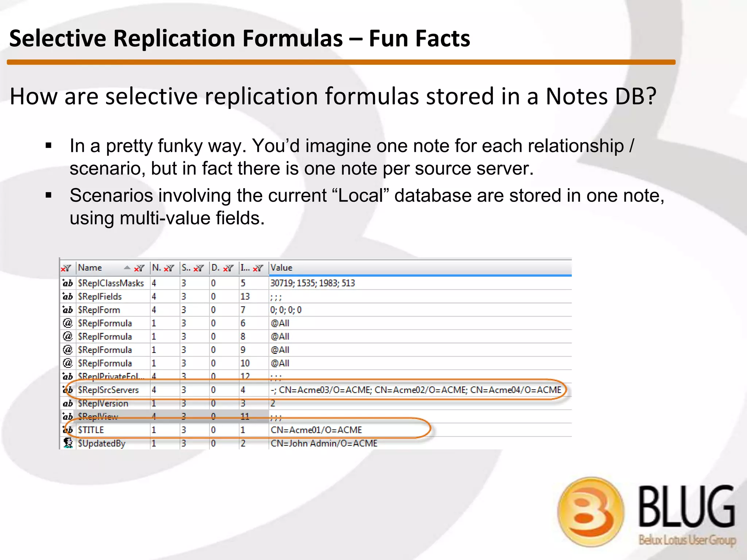The width and height of the screenshot is (747, 560).
Task: Select the $ReplVersion item name
Action: click(x=103, y=403)
